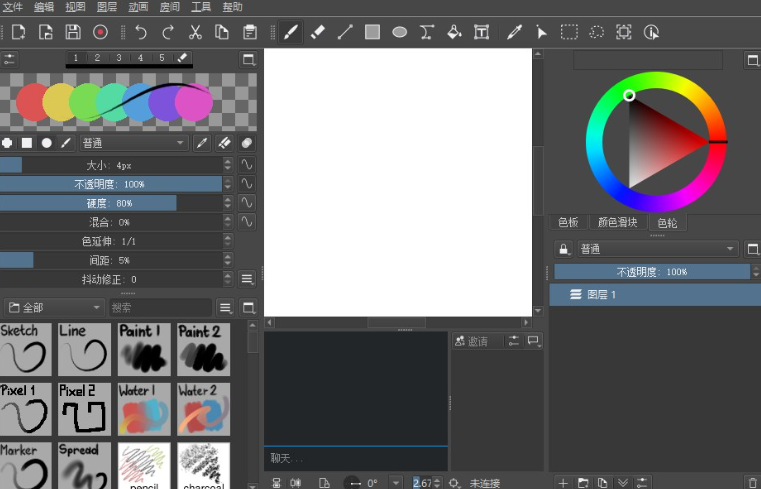Toggle square pixel brush shape
Screen dimensions: 761x489
point(27,143)
